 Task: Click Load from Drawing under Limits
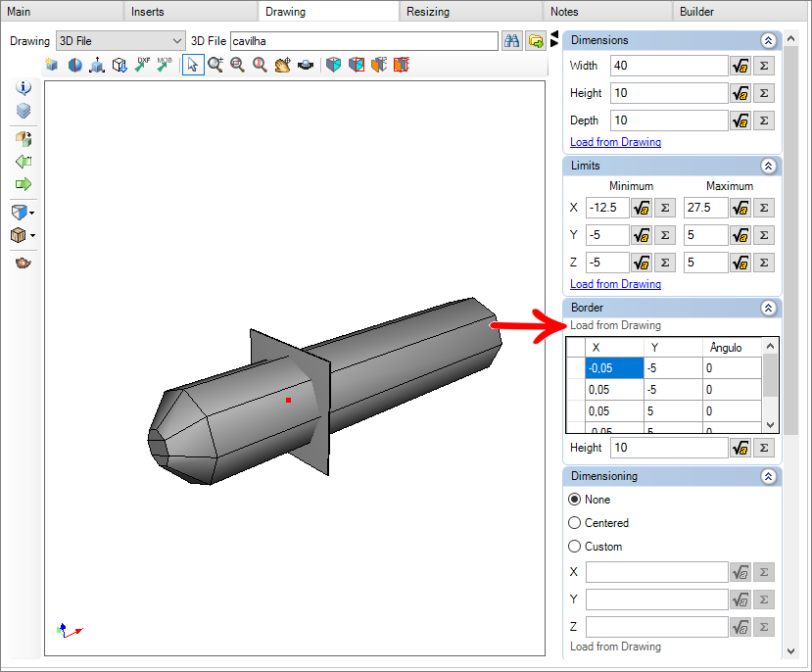[615, 284]
